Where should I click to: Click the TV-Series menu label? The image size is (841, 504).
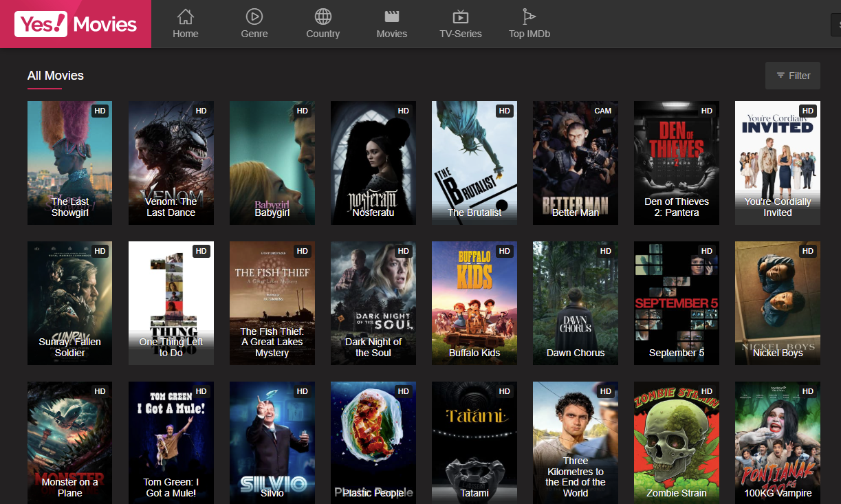461,34
